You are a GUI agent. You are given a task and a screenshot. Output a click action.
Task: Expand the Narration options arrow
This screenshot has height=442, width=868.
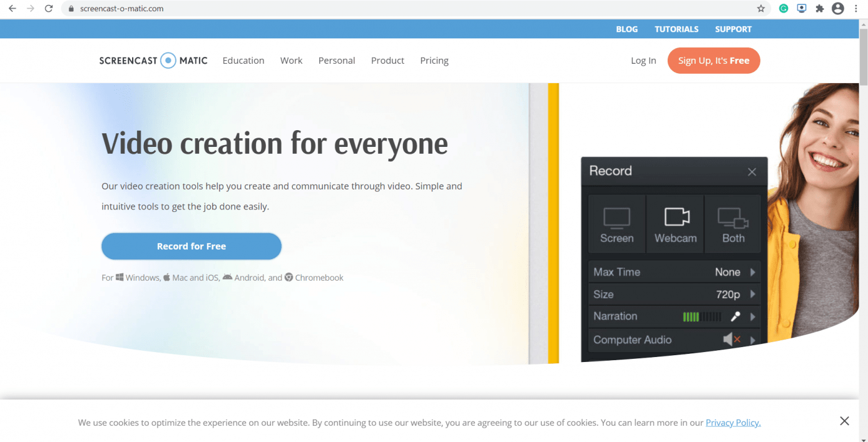[753, 317]
